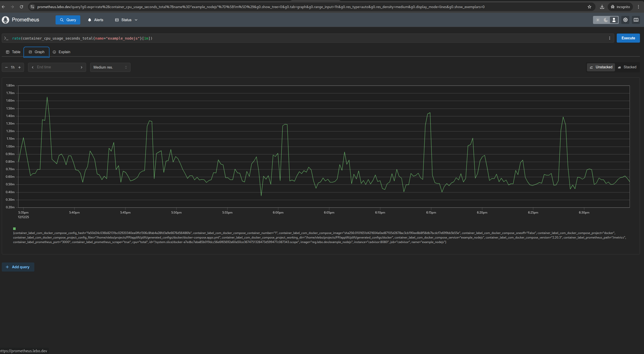Click the terminal prompt icon in query field
Viewport: 644px width, 354px height.
[6, 38]
